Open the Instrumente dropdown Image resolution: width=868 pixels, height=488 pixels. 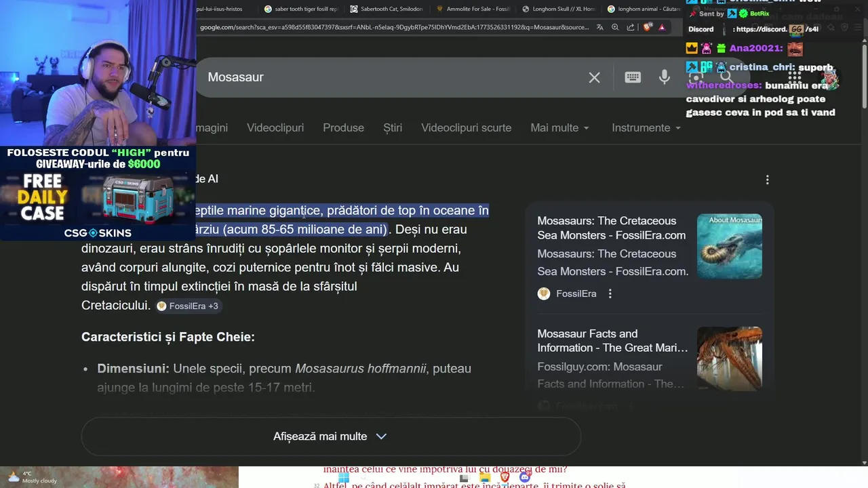point(646,127)
